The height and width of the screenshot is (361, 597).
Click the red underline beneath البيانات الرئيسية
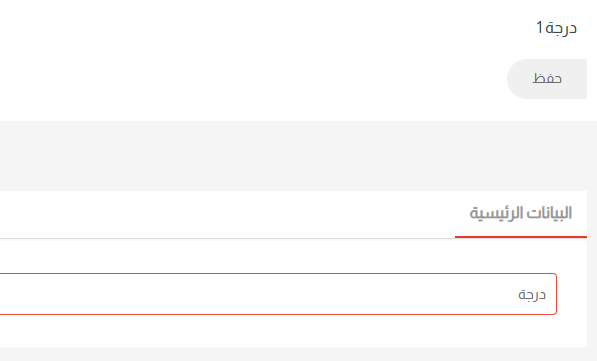(x=521, y=237)
